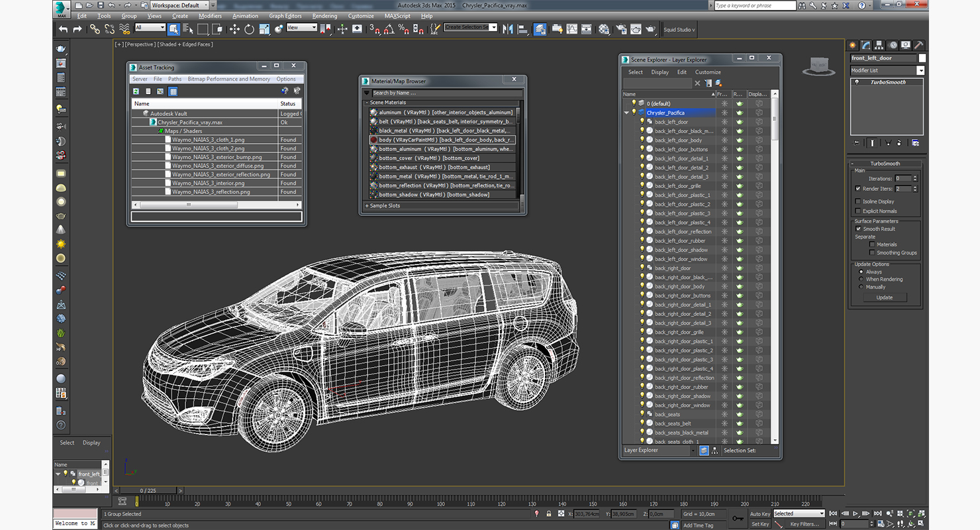This screenshot has width=980, height=530.
Task: Activate the Select and Move tool
Action: click(234, 29)
